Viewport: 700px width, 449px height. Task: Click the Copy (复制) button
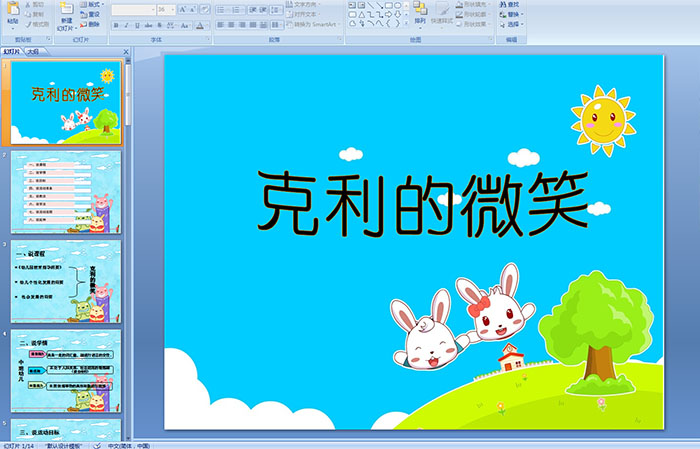click(34, 14)
